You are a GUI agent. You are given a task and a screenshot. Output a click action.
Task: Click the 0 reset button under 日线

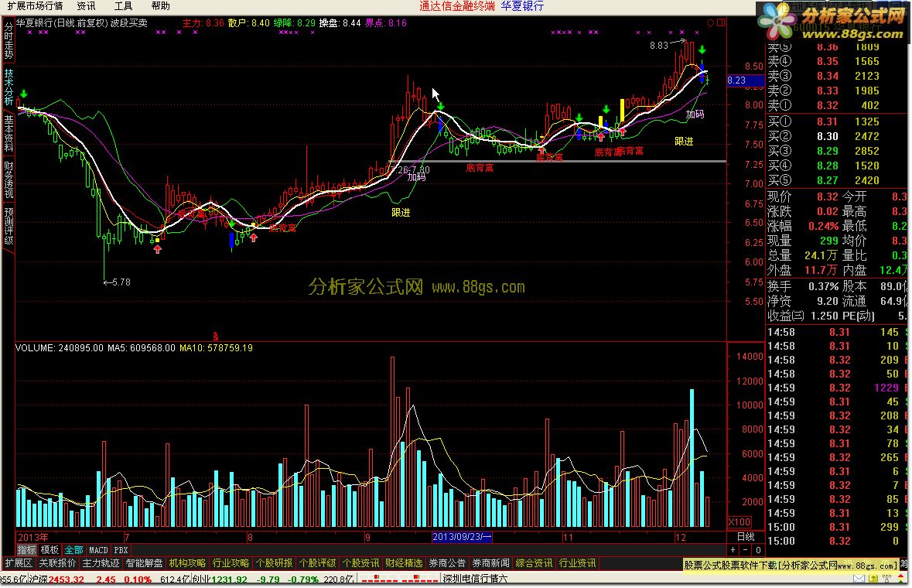pyautogui.click(x=758, y=549)
